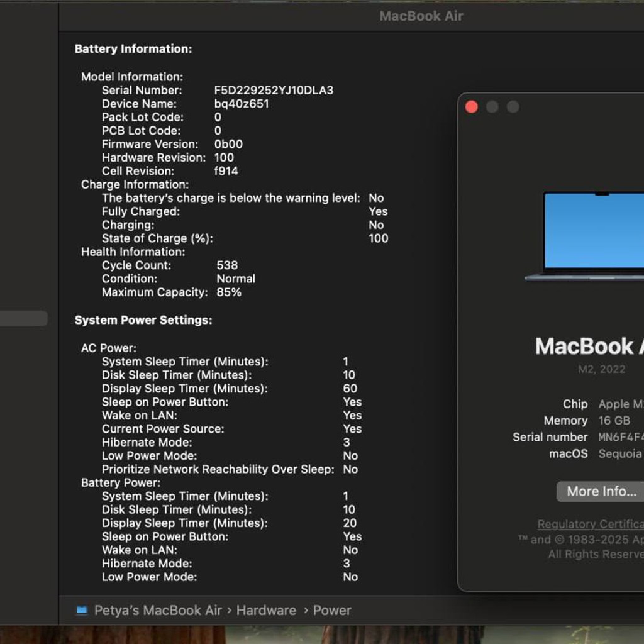Click the Memory value 16 GB
644x644 pixels.
click(614, 421)
